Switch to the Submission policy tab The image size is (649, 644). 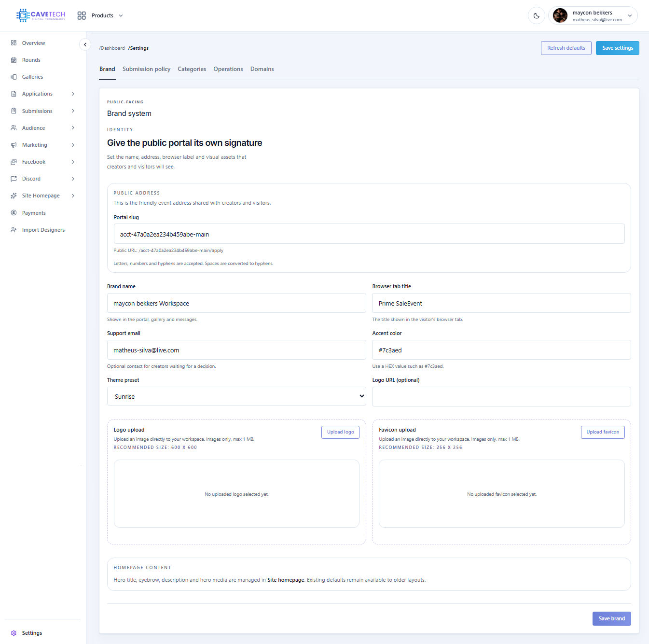point(146,69)
